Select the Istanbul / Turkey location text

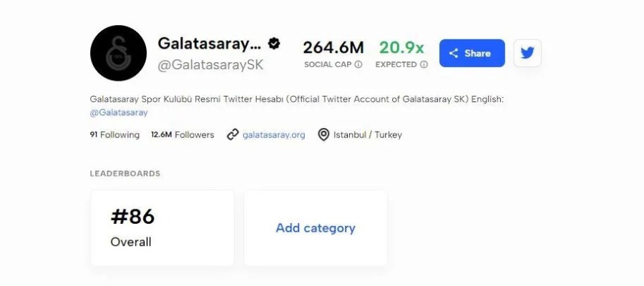[x=368, y=134]
